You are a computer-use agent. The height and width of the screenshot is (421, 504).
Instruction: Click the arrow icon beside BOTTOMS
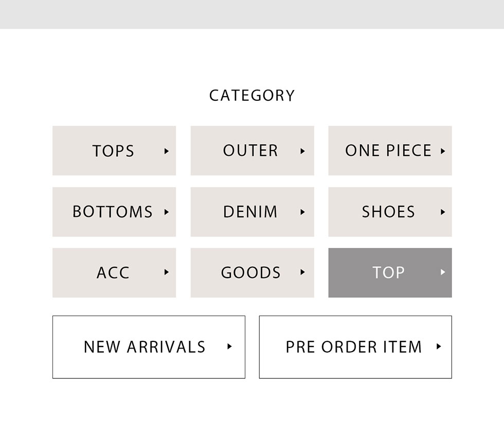166,212
